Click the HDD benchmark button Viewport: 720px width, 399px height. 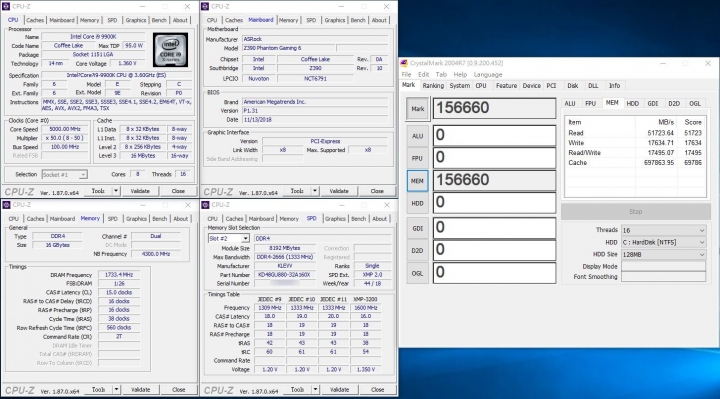point(417,203)
